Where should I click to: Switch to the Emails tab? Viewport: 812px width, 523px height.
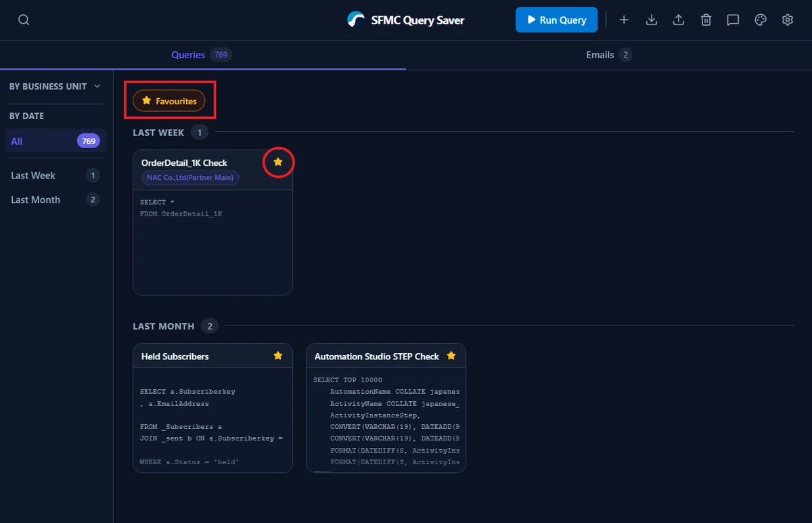tap(609, 55)
